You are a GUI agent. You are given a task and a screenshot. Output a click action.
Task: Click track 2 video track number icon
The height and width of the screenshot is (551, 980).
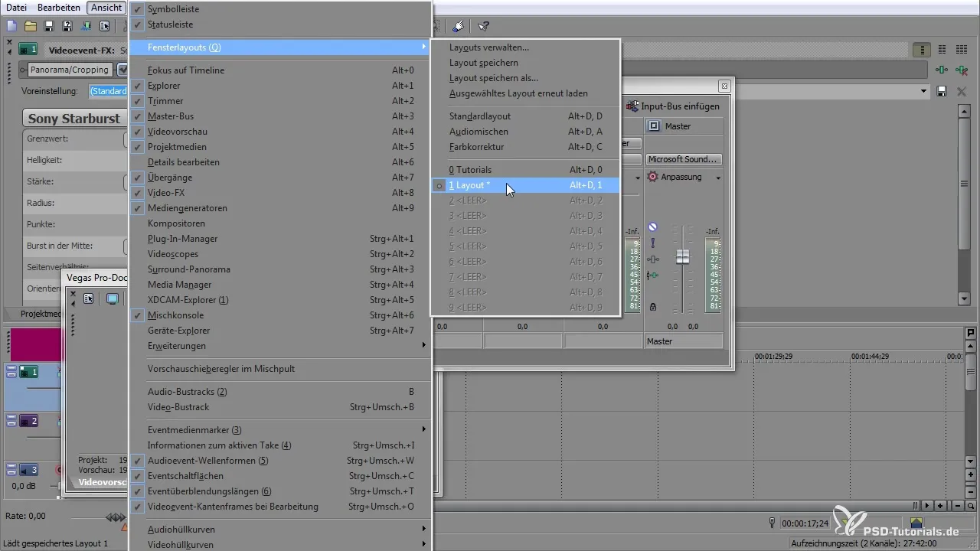tap(28, 421)
